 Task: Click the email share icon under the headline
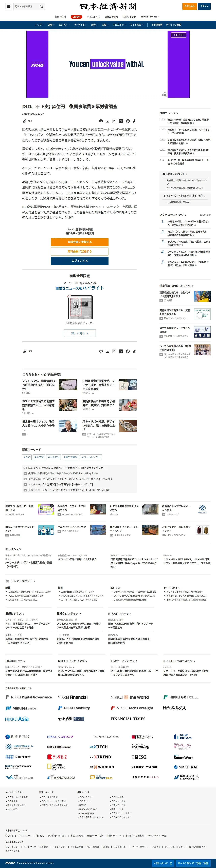(108, 121)
